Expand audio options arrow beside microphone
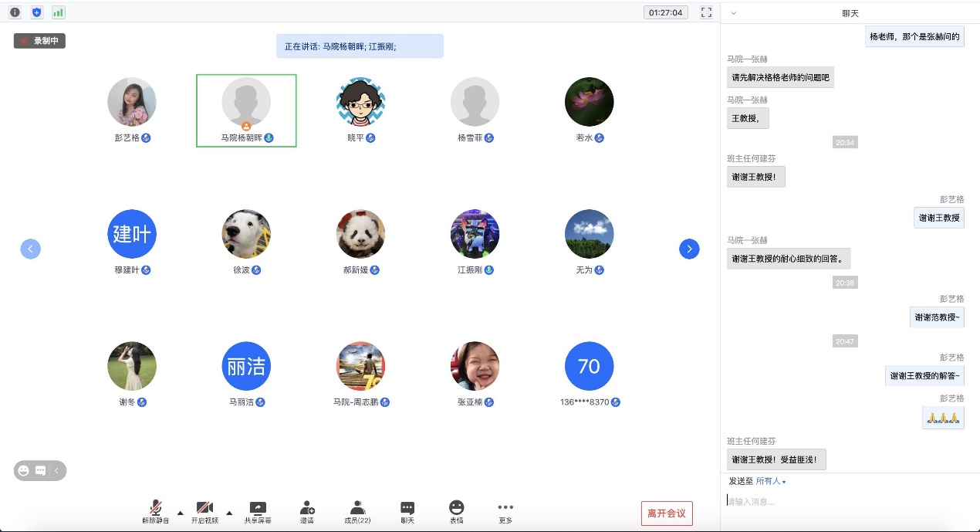Image resolution: width=980 pixels, height=532 pixels. pos(181,513)
